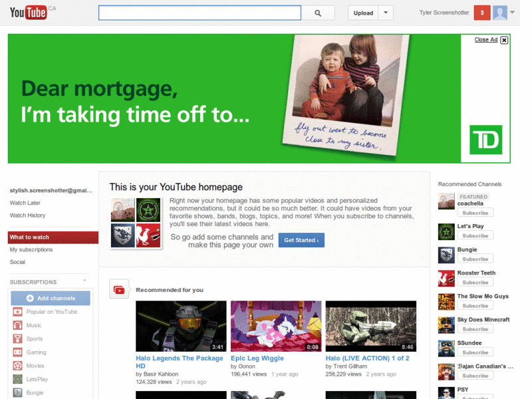Subscribe to Sky Does Minecraft
The height and width of the screenshot is (399, 532).
click(475, 329)
